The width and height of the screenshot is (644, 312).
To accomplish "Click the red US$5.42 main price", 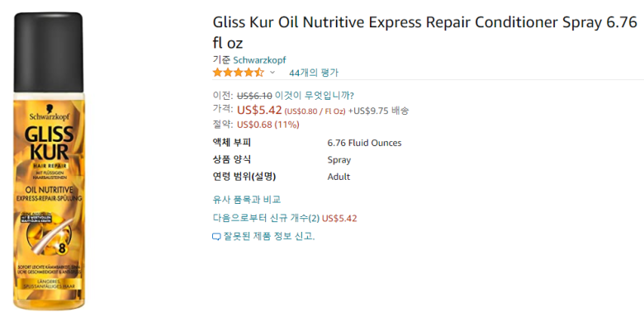I will pyautogui.click(x=259, y=110).
